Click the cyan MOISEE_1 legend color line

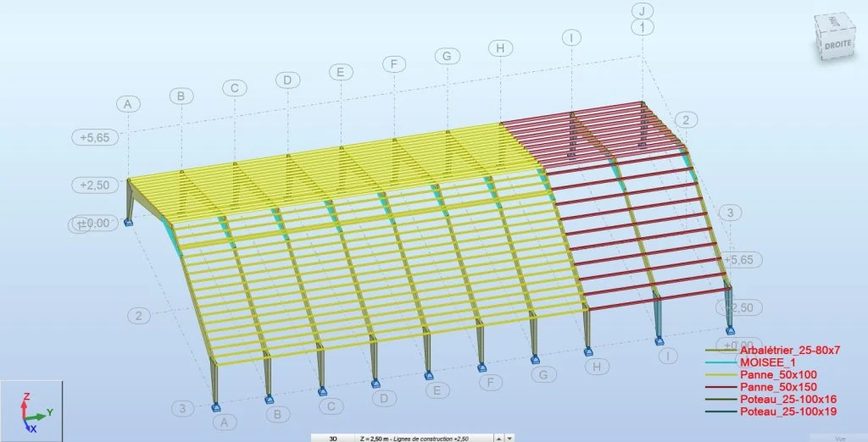click(x=721, y=362)
